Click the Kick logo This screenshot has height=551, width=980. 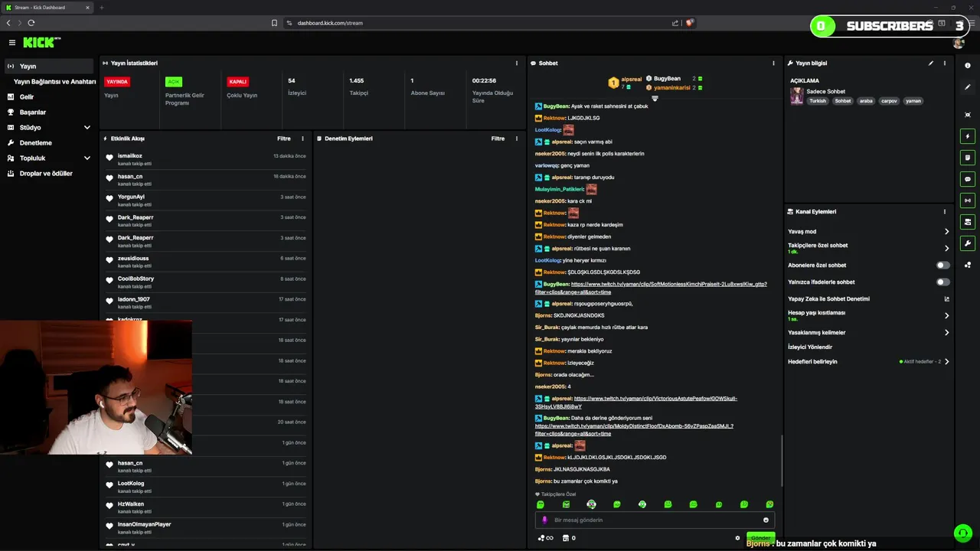[x=41, y=43]
